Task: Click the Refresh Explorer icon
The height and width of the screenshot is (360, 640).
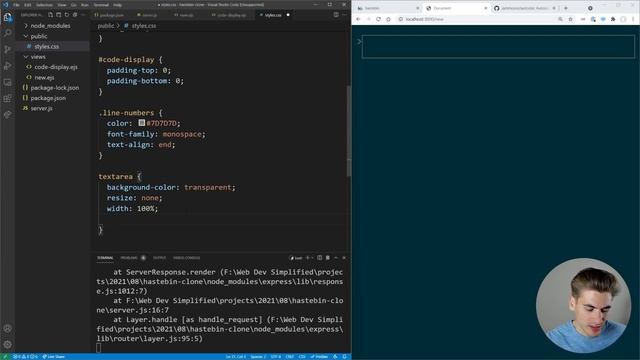Action: [x=67, y=15]
